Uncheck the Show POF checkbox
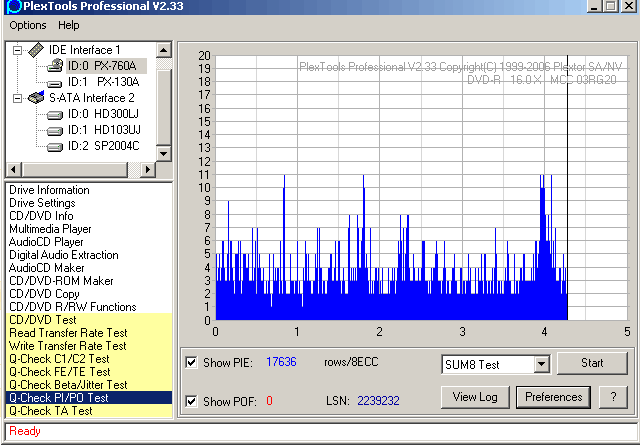640x445 pixels. coord(192,401)
